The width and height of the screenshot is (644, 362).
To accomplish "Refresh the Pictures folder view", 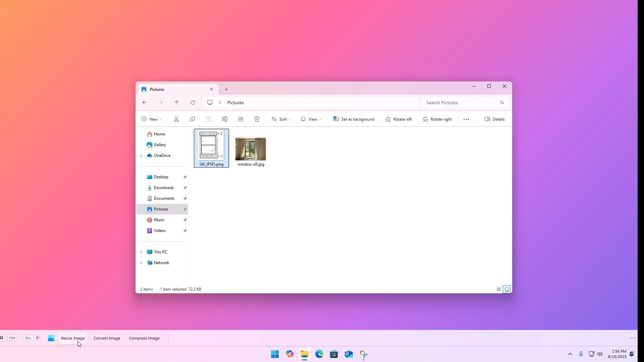I will pos(193,103).
